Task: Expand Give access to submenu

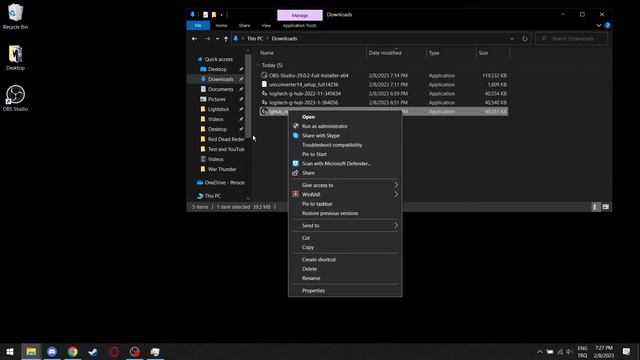Action: coord(345,185)
